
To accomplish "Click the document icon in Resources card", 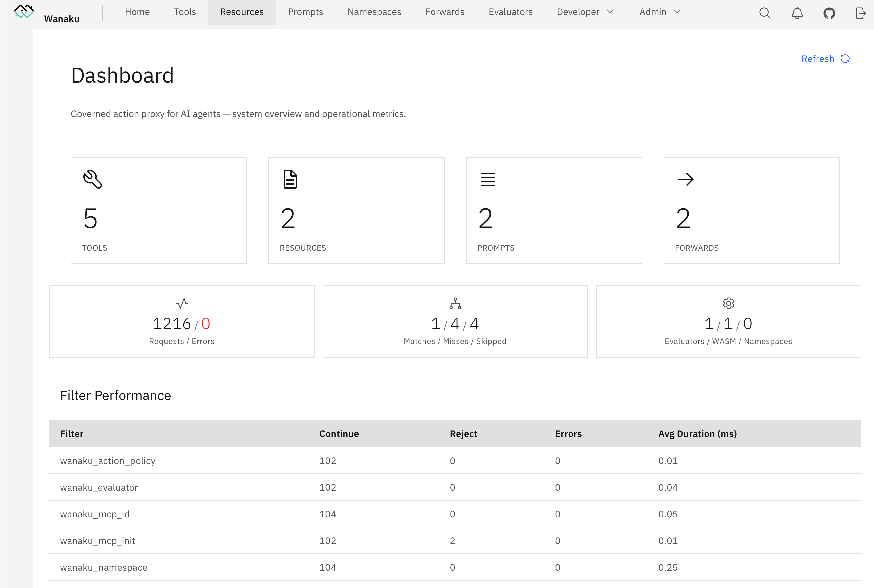I will (x=290, y=179).
